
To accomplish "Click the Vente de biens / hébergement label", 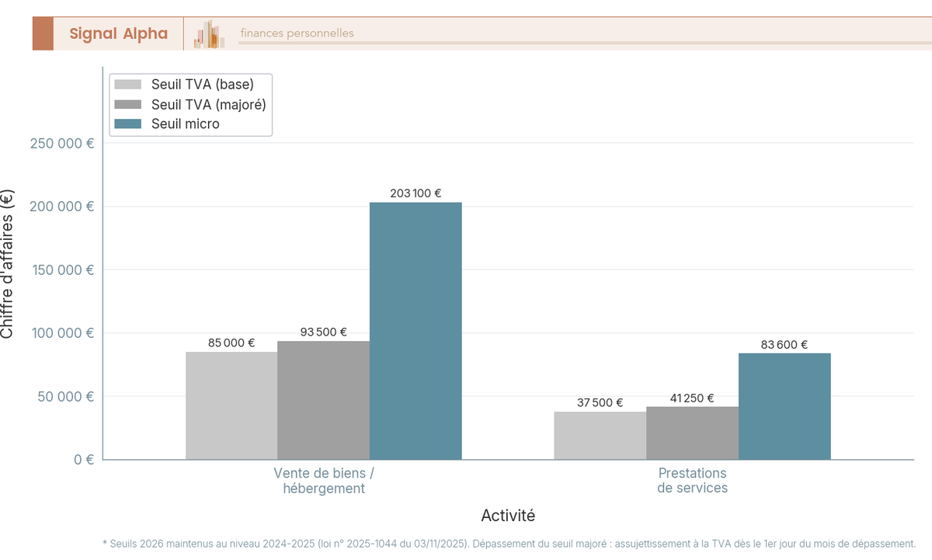I will click(x=324, y=481).
